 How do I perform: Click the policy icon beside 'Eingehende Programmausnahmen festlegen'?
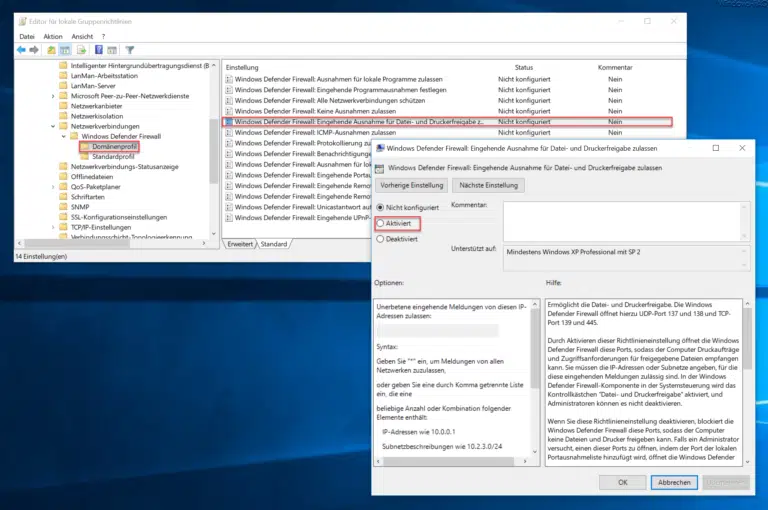pyautogui.click(x=229, y=90)
